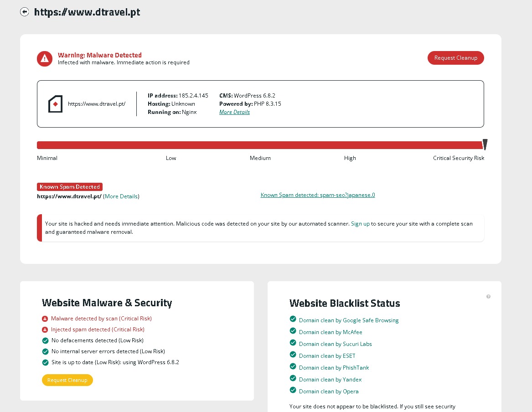The image size is (532, 412).
Task: Click the help question mark in Blacklist Status
Action: coord(488,296)
